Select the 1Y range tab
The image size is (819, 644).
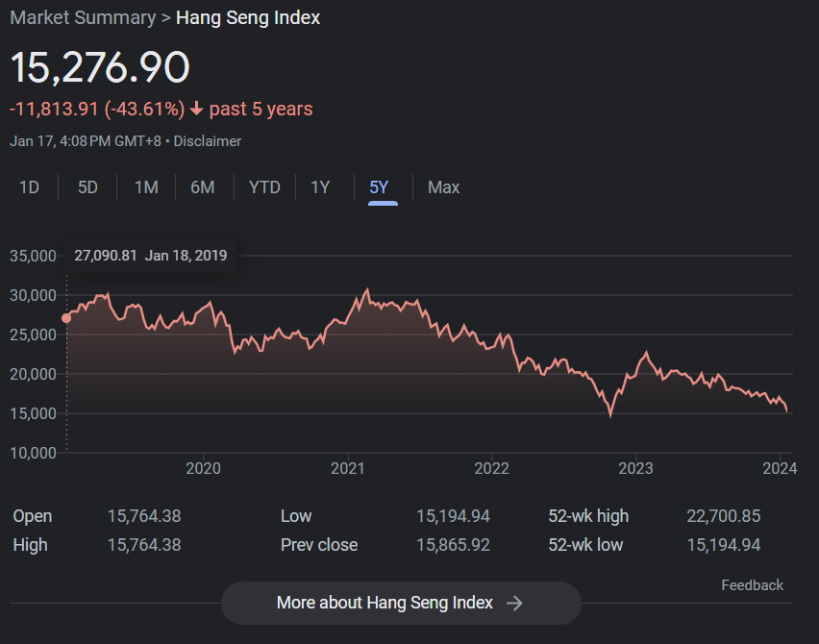pyautogui.click(x=320, y=187)
